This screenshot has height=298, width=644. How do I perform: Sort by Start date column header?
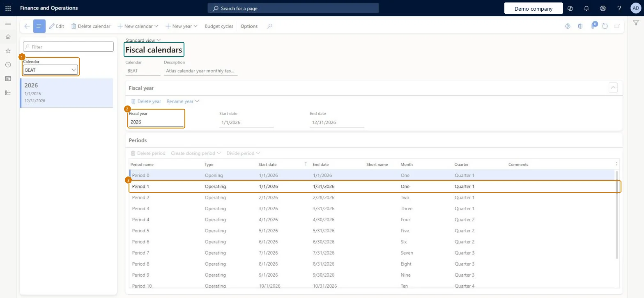coord(267,165)
